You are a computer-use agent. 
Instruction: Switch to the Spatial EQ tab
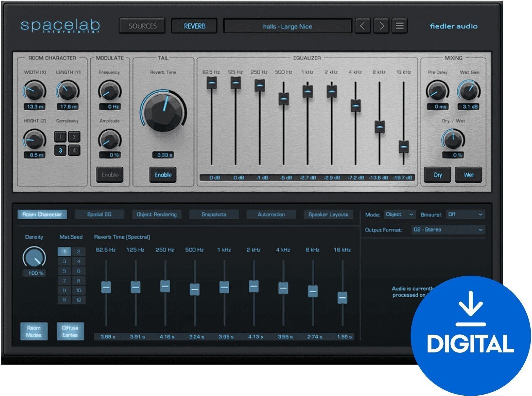tap(99, 215)
